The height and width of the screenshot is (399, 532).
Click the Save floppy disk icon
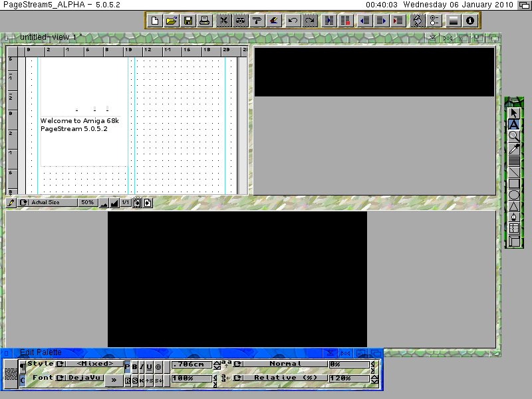pyautogui.click(x=188, y=21)
